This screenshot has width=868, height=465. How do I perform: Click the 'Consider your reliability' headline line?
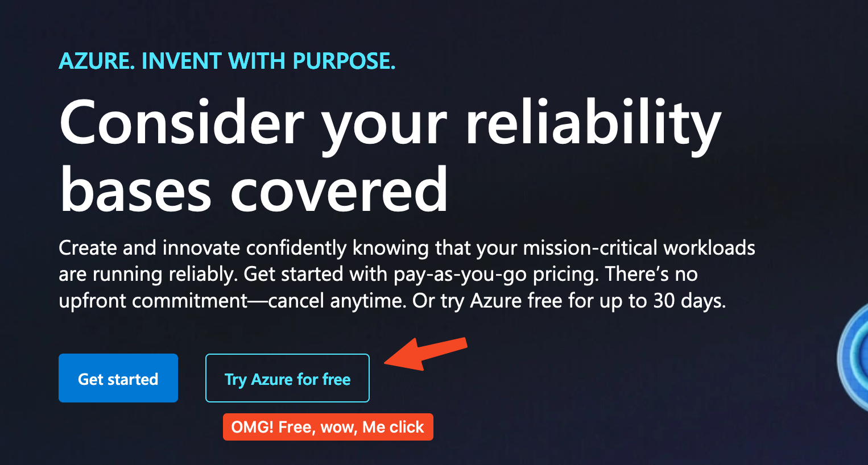[390, 125]
